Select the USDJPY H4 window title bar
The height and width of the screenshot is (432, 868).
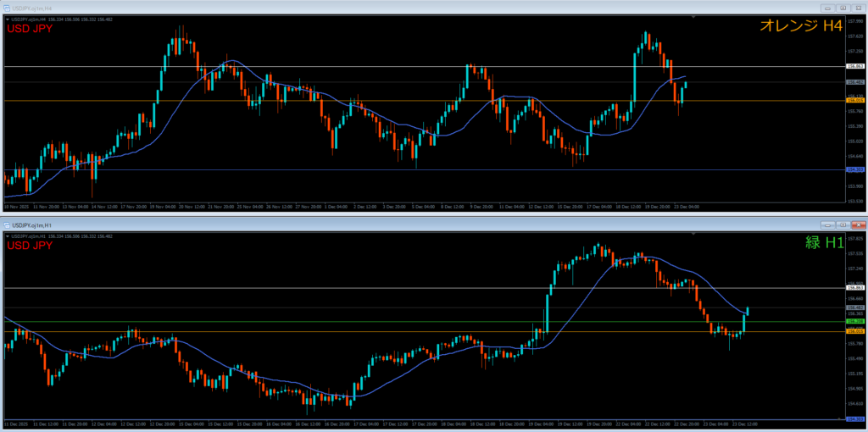click(x=339, y=7)
